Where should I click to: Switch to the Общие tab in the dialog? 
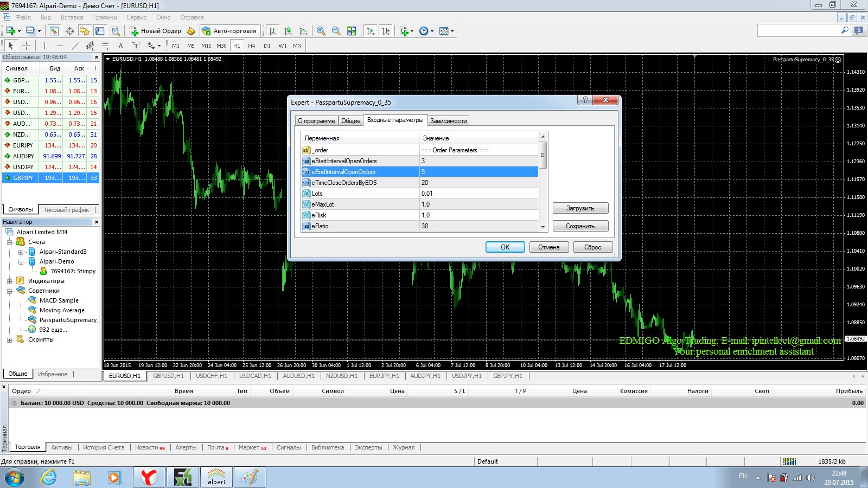tap(350, 120)
